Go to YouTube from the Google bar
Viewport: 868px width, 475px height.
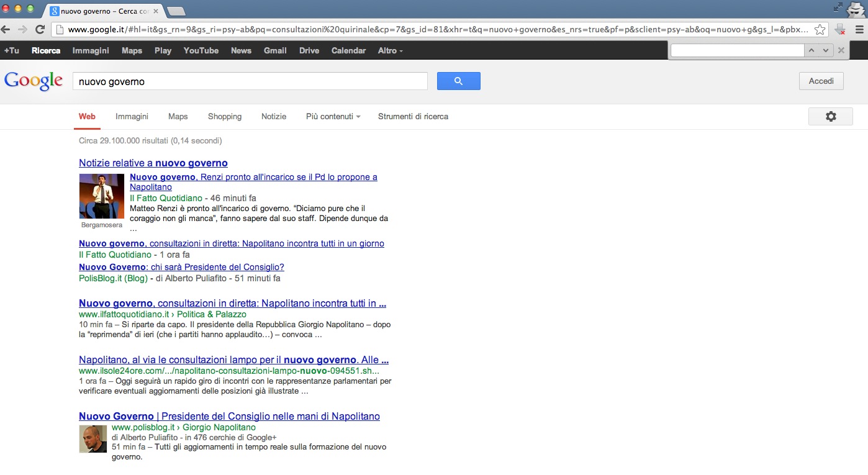pos(201,51)
